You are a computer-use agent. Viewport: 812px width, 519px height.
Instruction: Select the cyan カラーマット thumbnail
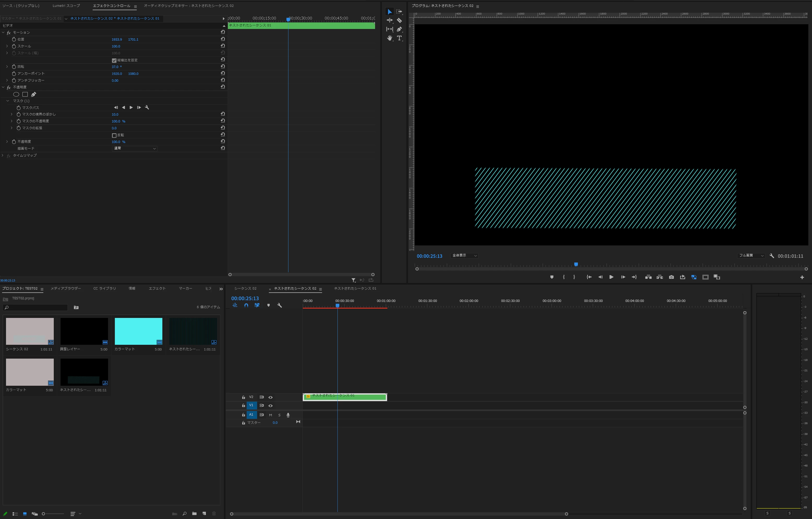tap(138, 331)
